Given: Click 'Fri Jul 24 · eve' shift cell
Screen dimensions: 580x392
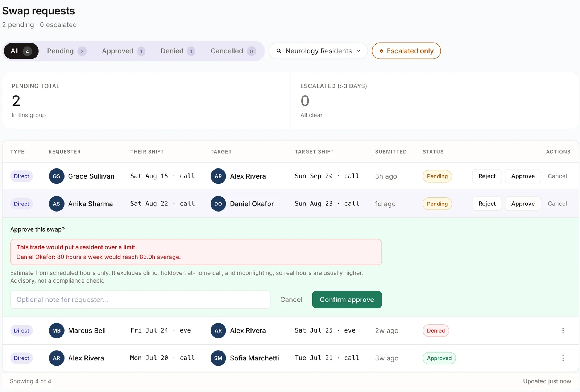Looking at the screenshot, I should [x=161, y=330].
